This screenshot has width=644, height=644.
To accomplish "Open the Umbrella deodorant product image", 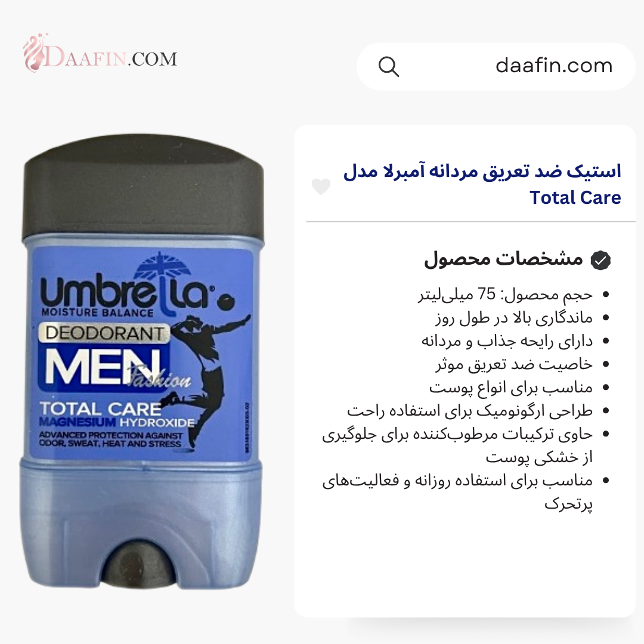I will tap(142, 361).
